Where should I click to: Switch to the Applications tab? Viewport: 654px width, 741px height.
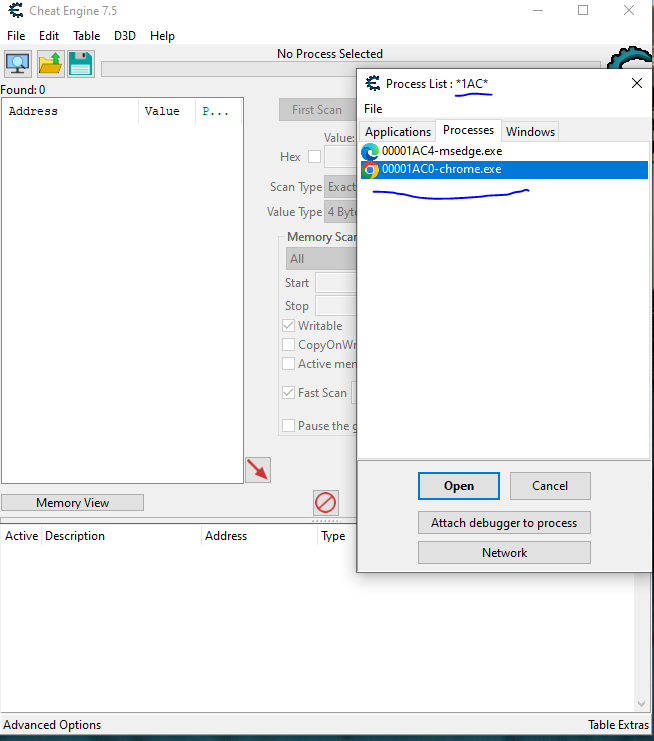point(397,132)
